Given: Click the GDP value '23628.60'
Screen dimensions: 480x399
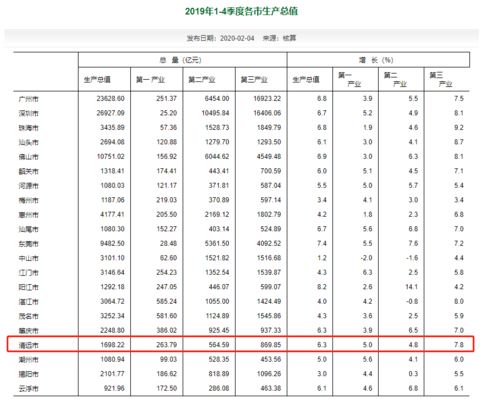Looking at the screenshot, I should point(110,99).
